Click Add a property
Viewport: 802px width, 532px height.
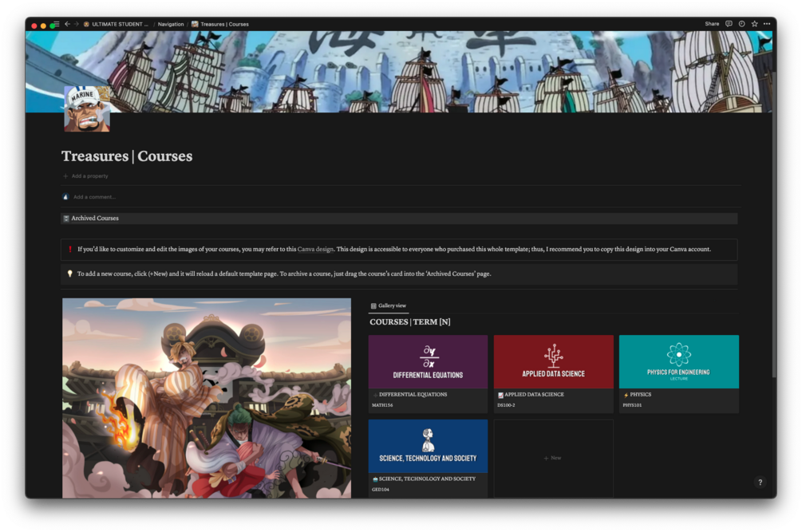click(x=89, y=175)
